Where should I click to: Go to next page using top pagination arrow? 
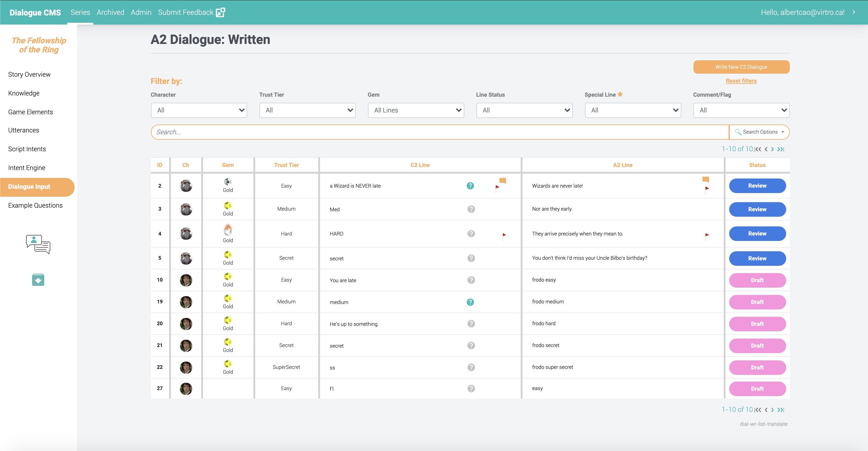pos(772,149)
